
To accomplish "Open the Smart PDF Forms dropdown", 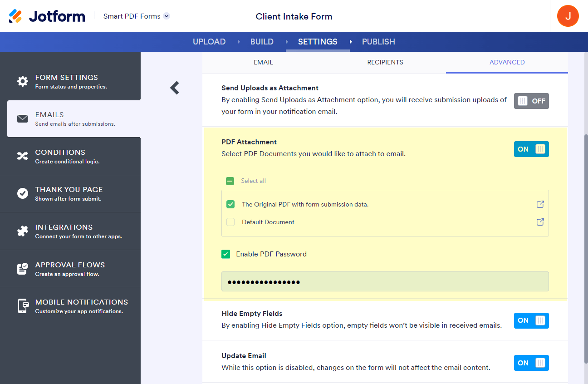I will pos(137,16).
